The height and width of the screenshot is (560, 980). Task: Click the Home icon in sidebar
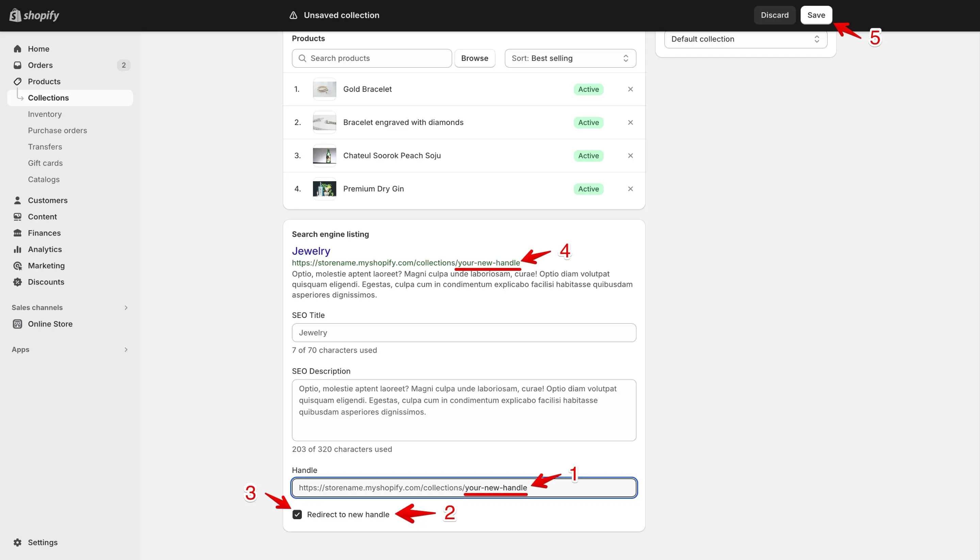(17, 49)
